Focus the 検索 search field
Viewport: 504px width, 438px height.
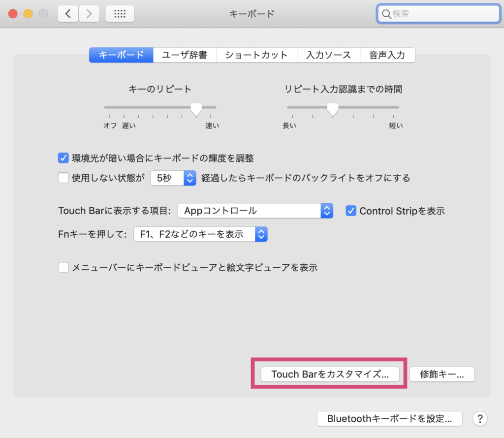pyautogui.click(x=439, y=14)
